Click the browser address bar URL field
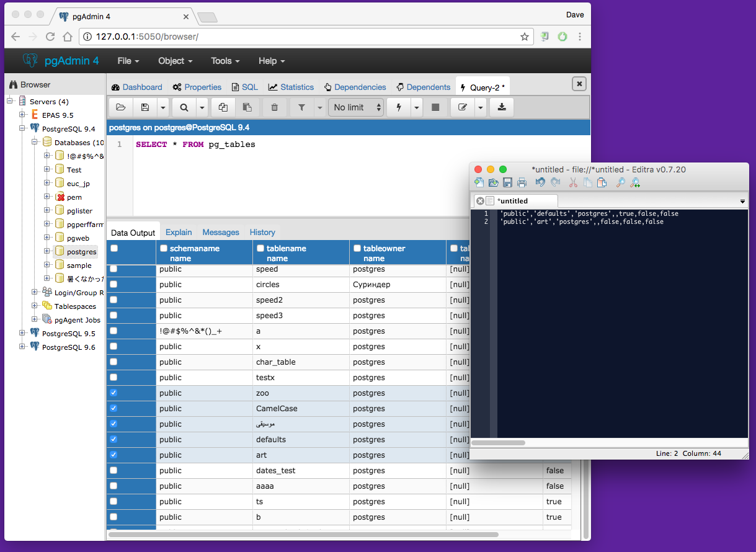This screenshot has width=756, height=552. pos(304,37)
